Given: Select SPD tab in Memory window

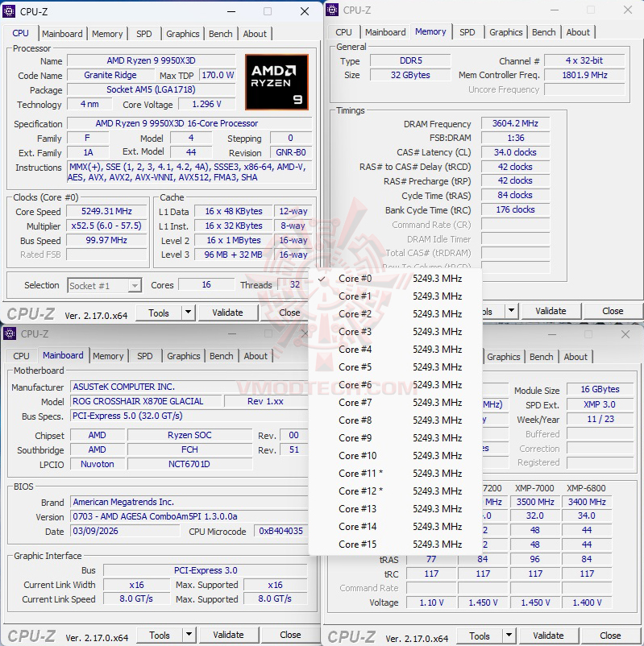Looking at the screenshot, I should pyautogui.click(x=467, y=32).
